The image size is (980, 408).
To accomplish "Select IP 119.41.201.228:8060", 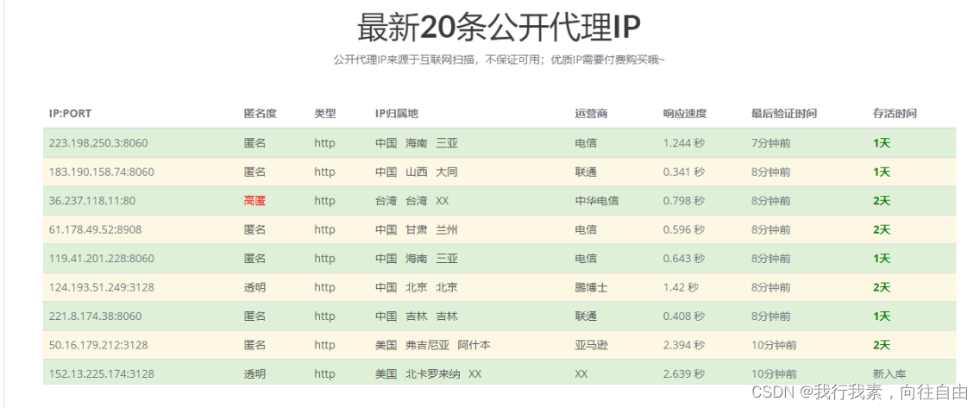I will tap(101, 258).
